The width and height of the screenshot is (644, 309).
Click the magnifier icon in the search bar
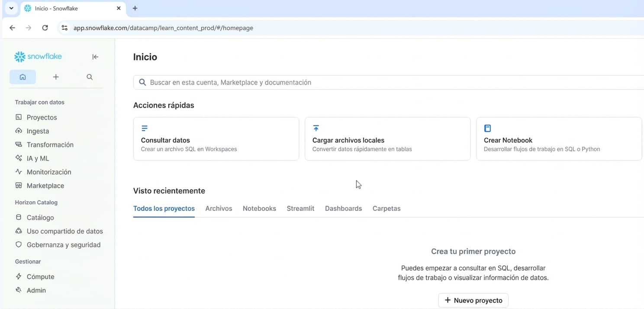pyautogui.click(x=142, y=82)
